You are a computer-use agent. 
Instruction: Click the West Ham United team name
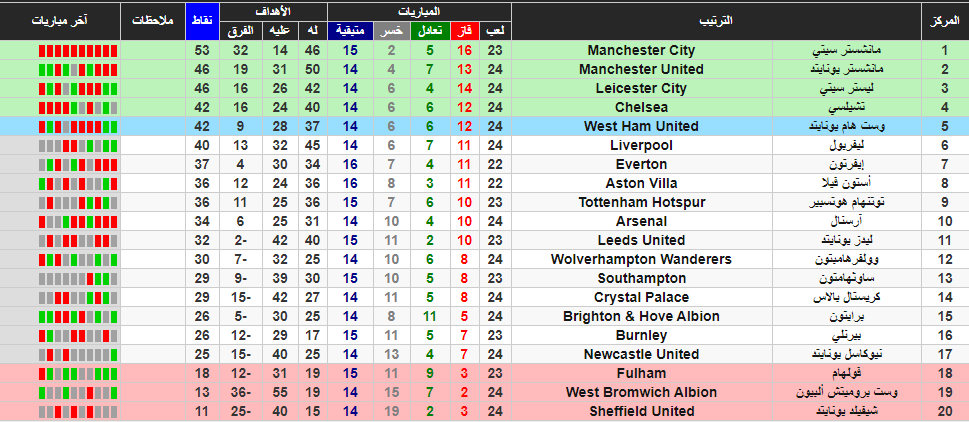tap(641, 126)
